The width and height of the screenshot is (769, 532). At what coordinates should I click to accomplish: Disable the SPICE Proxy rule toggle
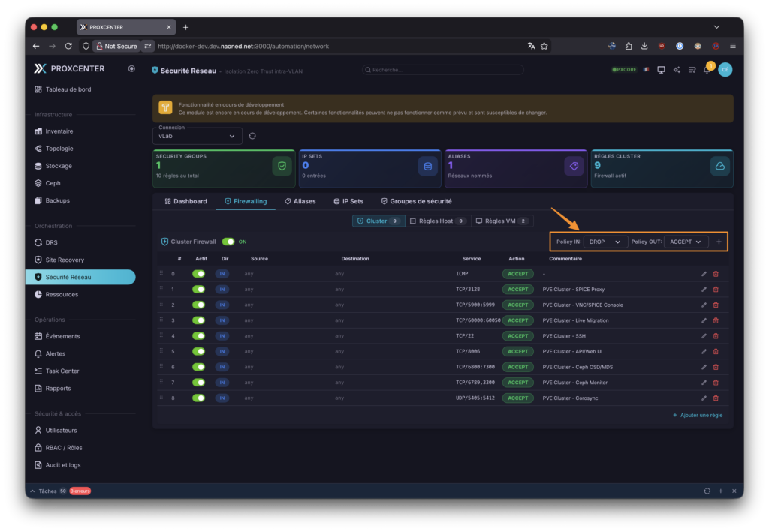[199, 290]
